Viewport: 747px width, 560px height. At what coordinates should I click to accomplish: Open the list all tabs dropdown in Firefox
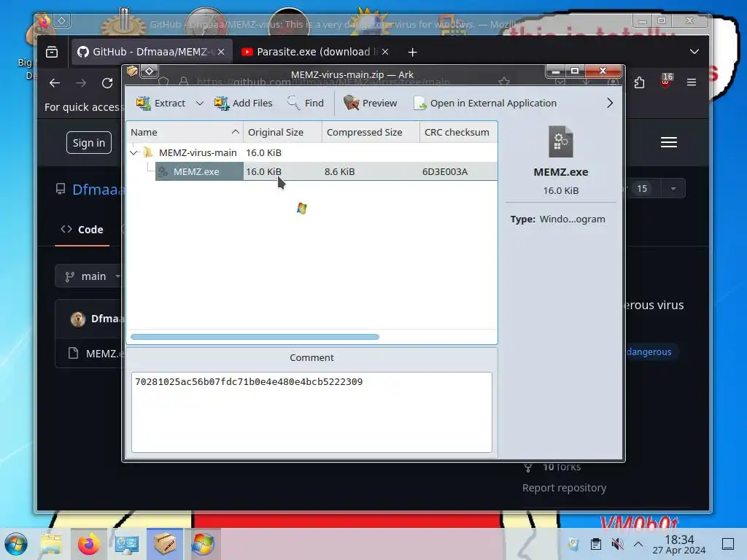[694, 52]
